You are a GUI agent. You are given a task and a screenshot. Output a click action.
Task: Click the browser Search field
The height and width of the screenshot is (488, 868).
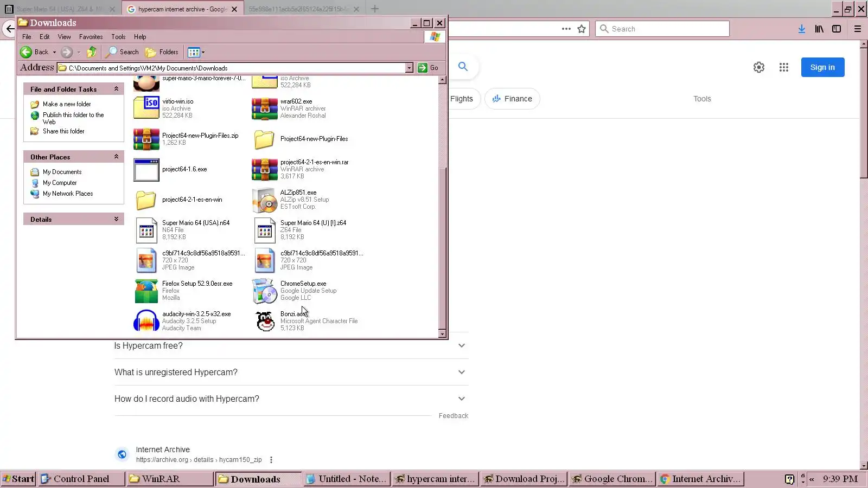coord(662,29)
